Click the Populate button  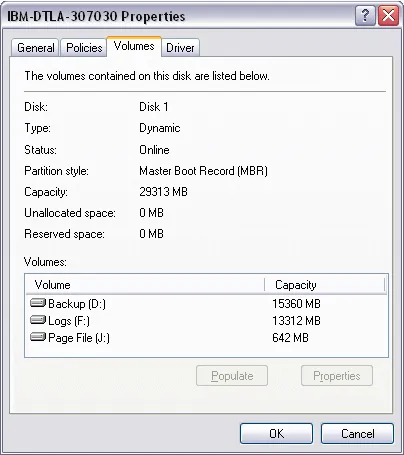pos(232,376)
